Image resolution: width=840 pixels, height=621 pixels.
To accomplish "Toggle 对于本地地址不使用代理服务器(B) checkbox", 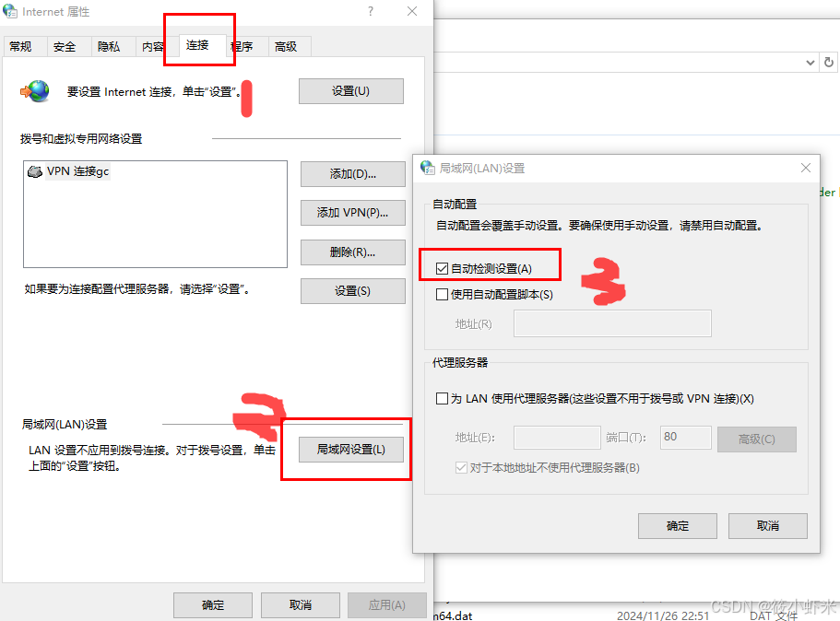I will coord(461,467).
